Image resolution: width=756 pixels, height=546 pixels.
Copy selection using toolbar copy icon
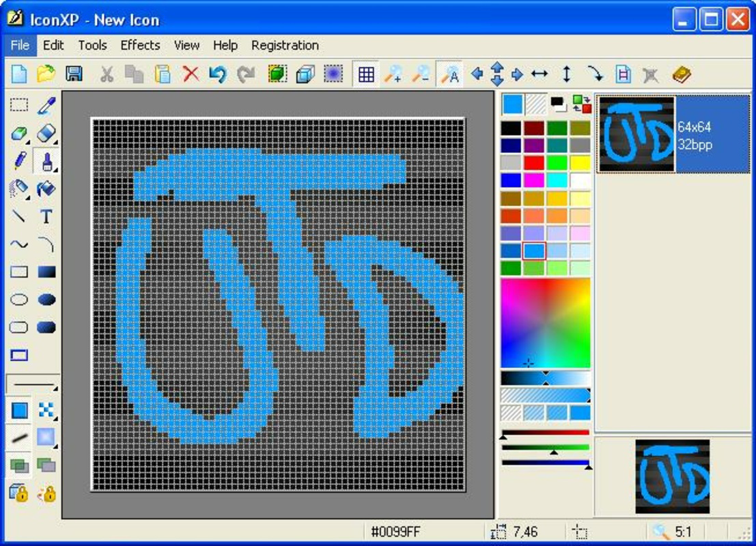[134, 74]
